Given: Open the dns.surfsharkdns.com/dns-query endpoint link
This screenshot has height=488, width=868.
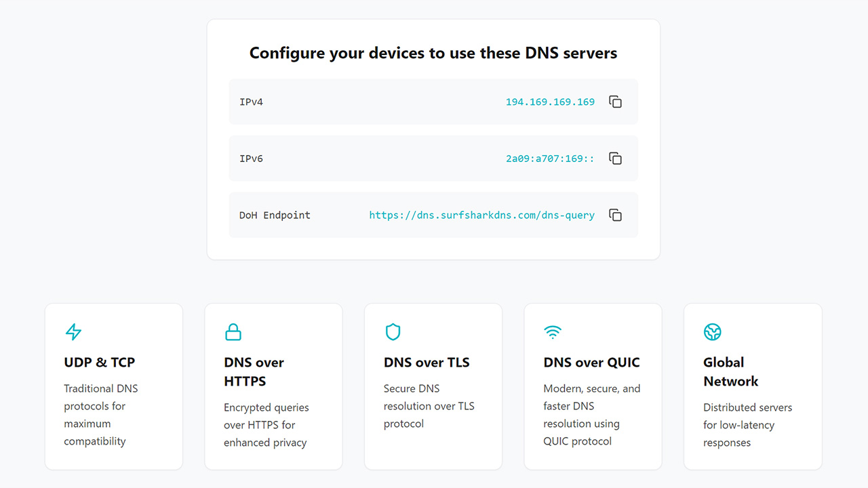Looking at the screenshot, I should (x=481, y=215).
